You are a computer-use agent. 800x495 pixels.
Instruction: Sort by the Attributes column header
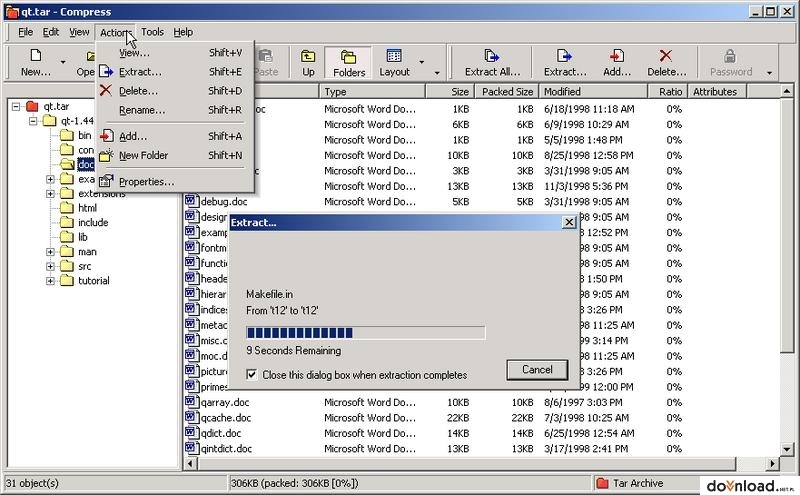coord(717,92)
